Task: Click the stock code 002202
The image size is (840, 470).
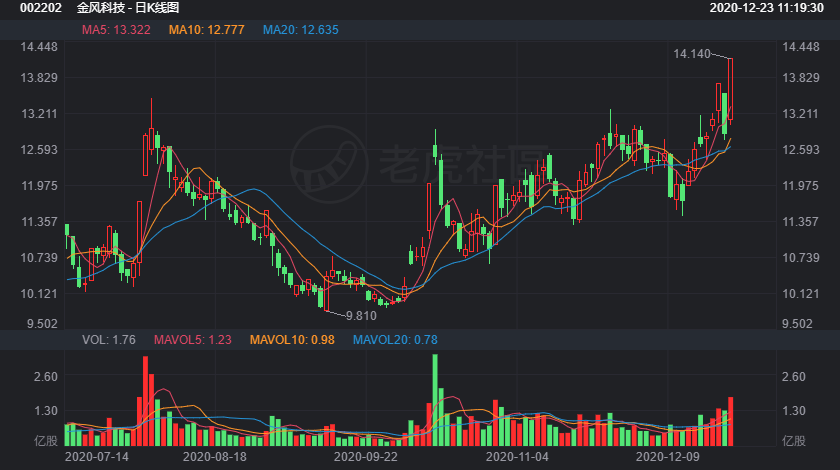Action: (41, 8)
